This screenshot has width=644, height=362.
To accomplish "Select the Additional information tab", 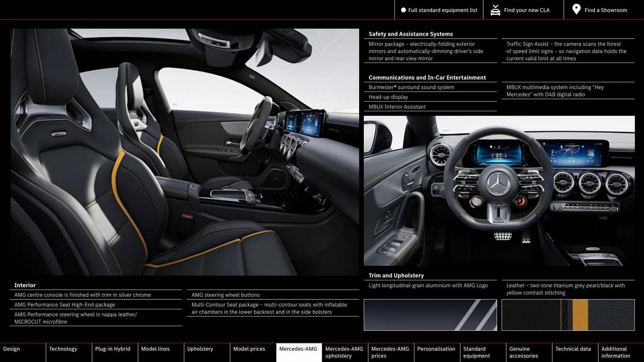I will 616,352.
